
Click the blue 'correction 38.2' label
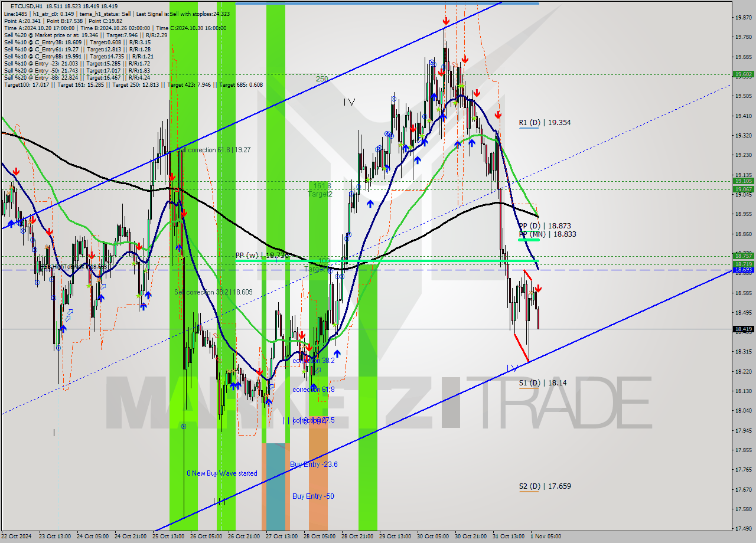[313, 361]
